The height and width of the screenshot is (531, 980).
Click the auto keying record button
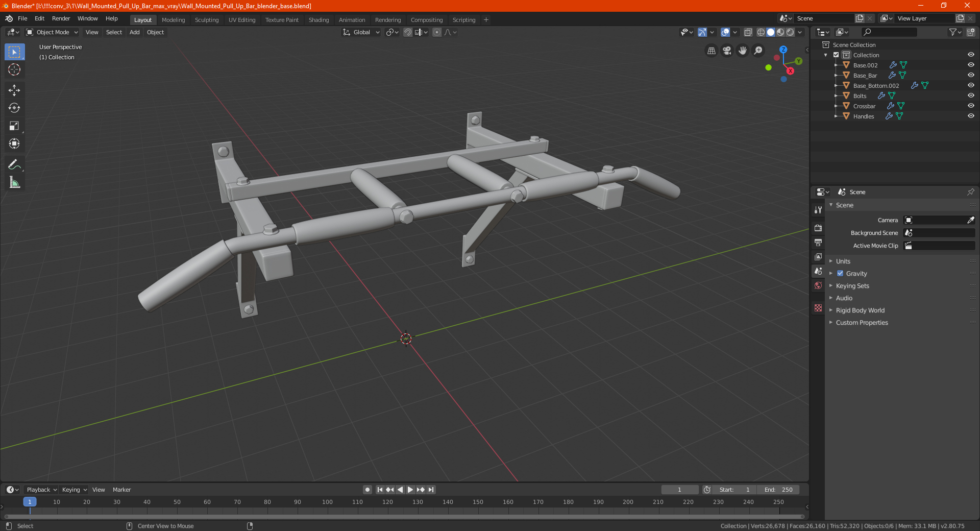pos(367,490)
